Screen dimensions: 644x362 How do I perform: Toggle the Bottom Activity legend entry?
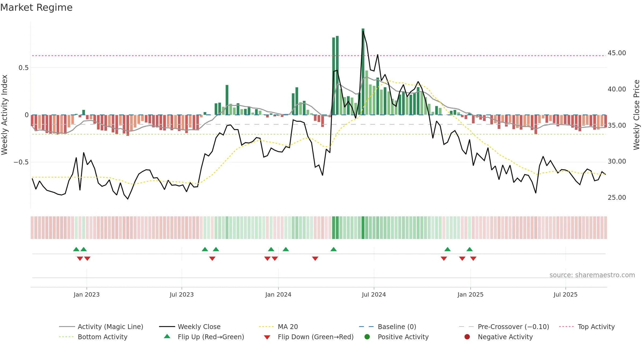pyautogui.click(x=93, y=337)
